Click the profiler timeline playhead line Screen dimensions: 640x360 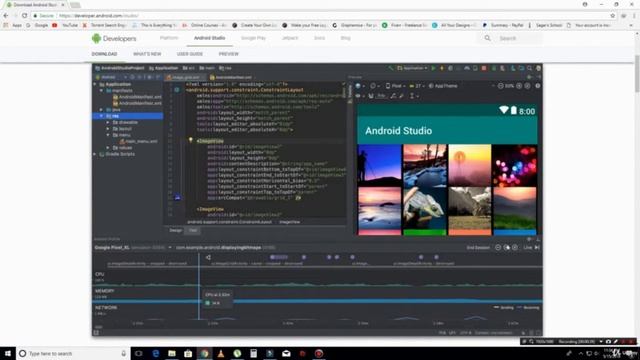pyautogui.click(x=199, y=286)
